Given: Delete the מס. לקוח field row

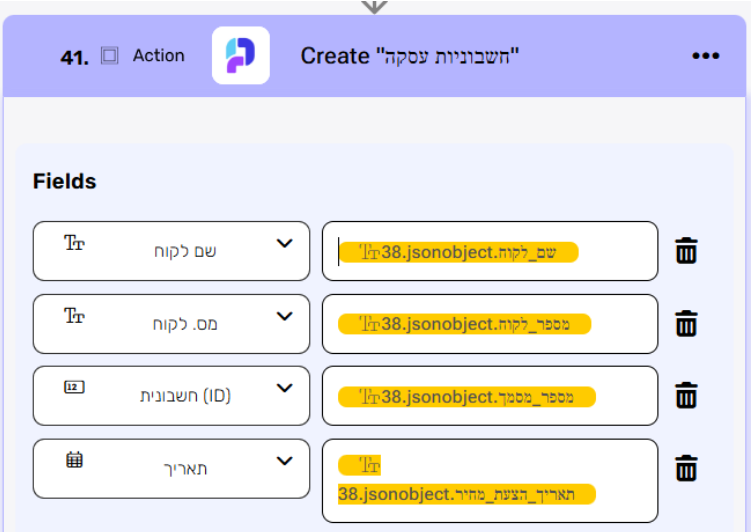Looking at the screenshot, I should click(x=686, y=324).
